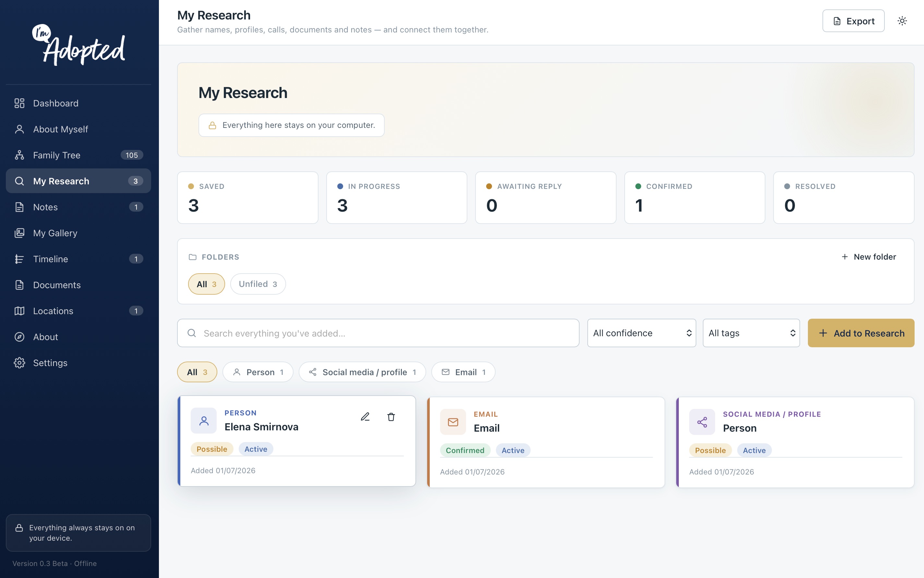Screen dimensions: 924x578
Task: Click Add to Research button
Action: coord(861,333)
